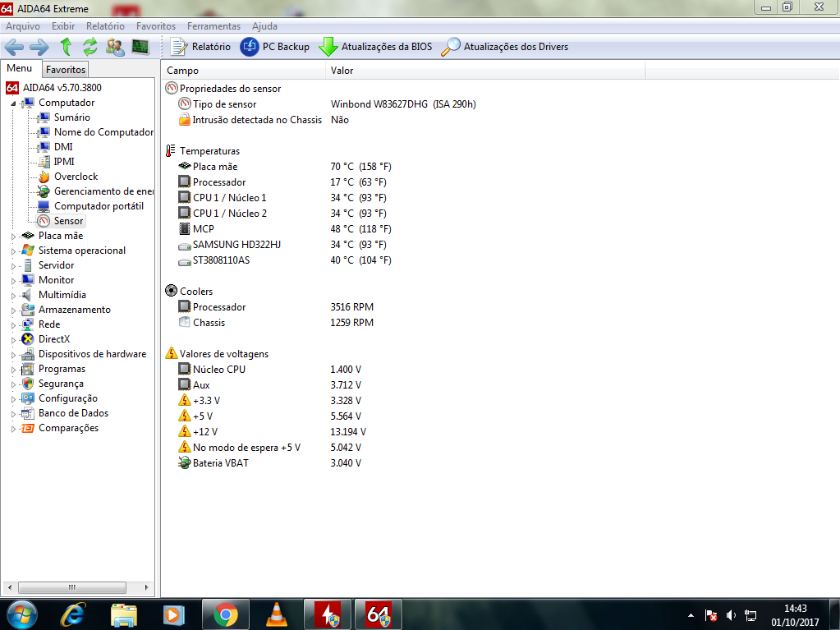Switch to the Favoritos tab

point(66,70)
